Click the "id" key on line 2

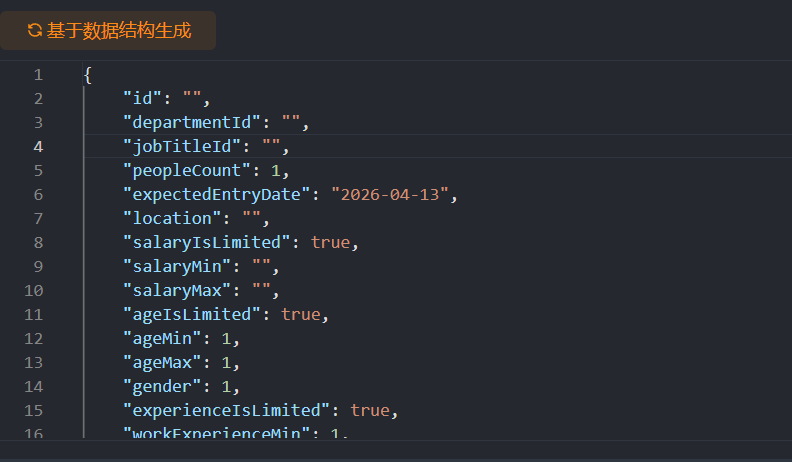142,98
